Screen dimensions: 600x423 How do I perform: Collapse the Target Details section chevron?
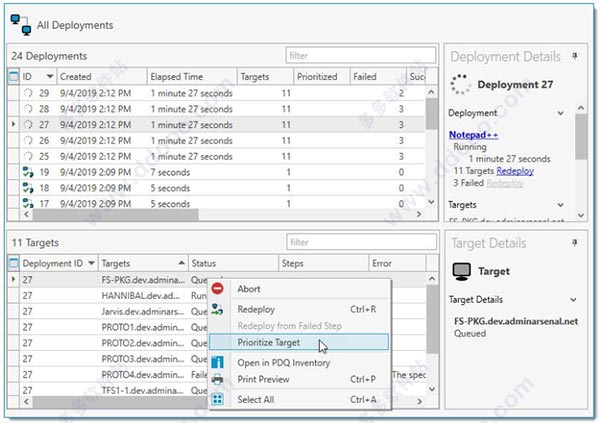click(573, 299)
